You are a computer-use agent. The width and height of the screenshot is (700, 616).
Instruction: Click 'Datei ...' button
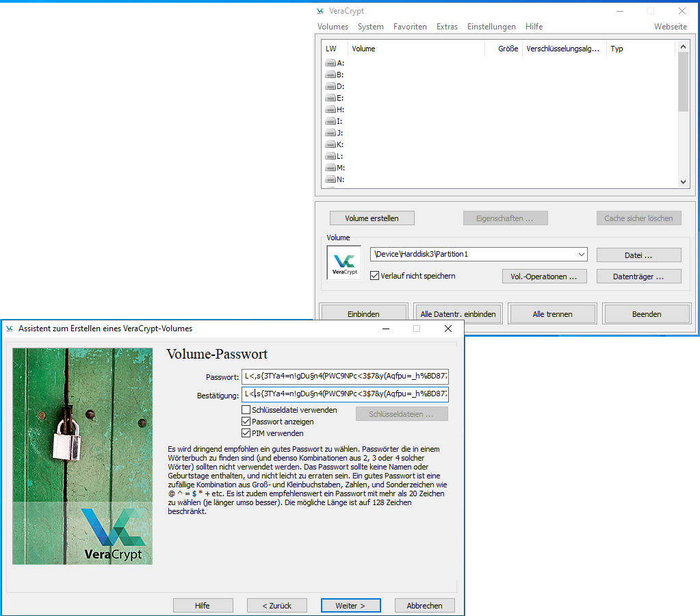(638, 255)
